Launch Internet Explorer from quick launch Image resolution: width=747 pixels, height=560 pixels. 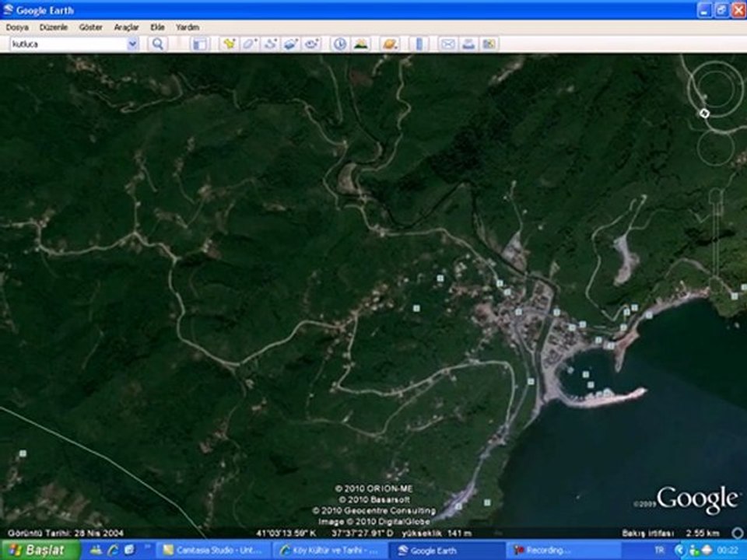click(112, 550)
